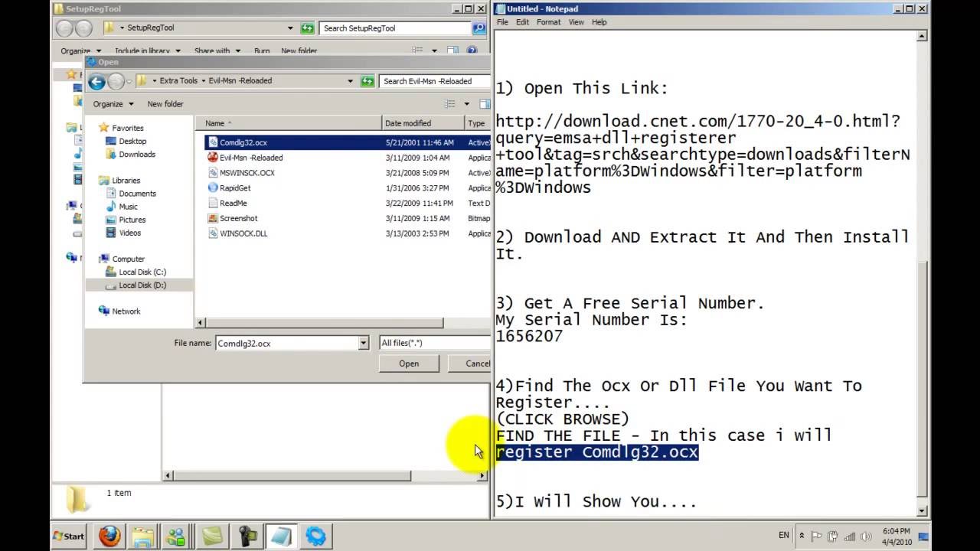The image size is (980, 551).
Task: Show hidden tray icons arrow
Action: (800, 536)
